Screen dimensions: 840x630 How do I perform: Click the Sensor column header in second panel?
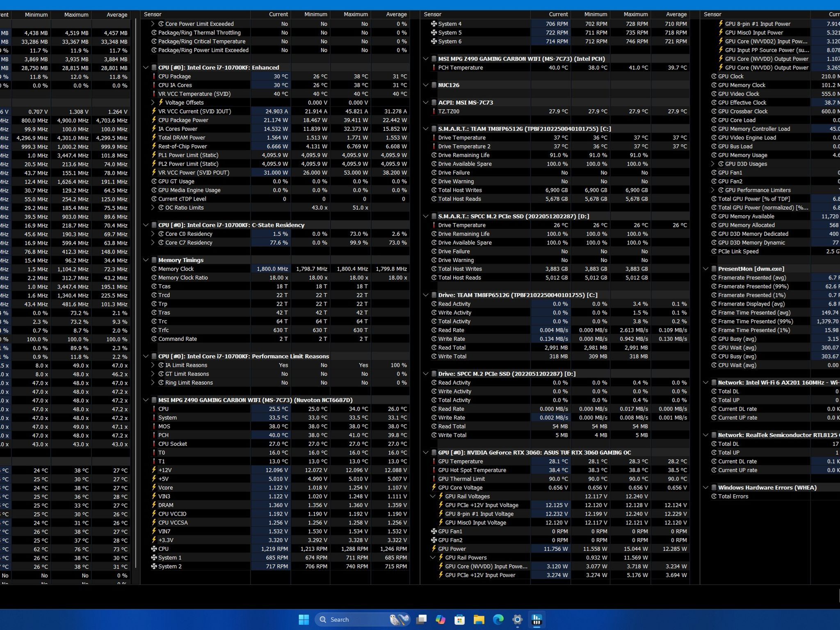(x=195, y=14)
